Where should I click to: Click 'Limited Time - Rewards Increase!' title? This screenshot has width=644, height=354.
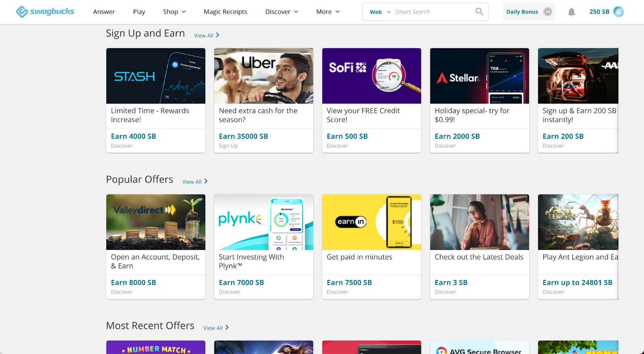pyautogui.click(x=150, y=115)
